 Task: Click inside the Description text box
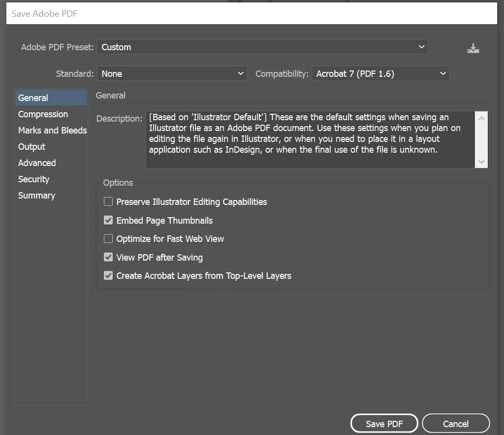tap(310, 139)
